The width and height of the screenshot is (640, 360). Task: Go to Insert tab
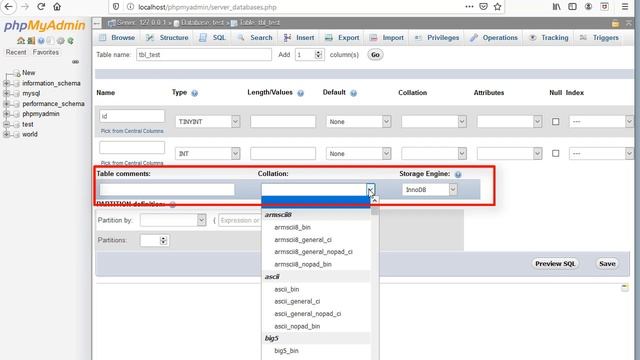click(x=299, y=38)
